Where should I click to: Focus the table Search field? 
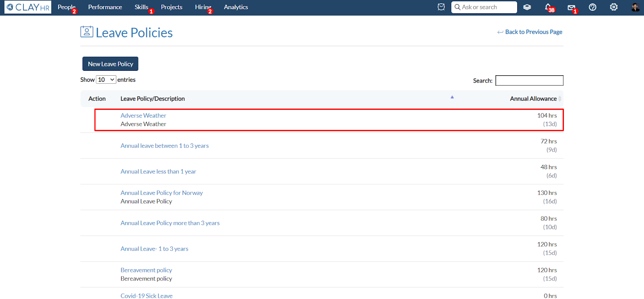(x=529, y=80)
